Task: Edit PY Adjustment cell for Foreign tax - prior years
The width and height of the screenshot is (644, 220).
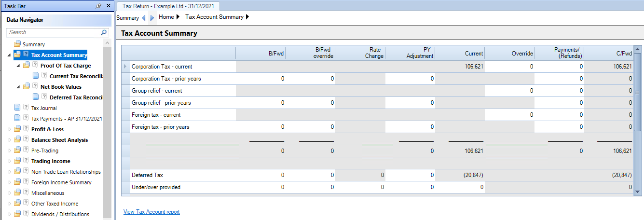Action: [410, 127]
